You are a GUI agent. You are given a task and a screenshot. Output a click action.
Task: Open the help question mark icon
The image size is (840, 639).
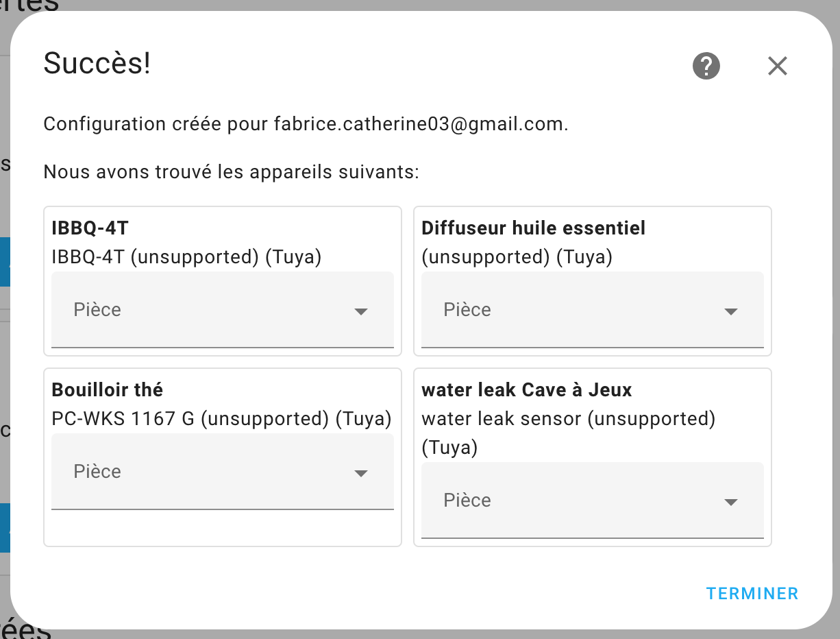point(706,67)
